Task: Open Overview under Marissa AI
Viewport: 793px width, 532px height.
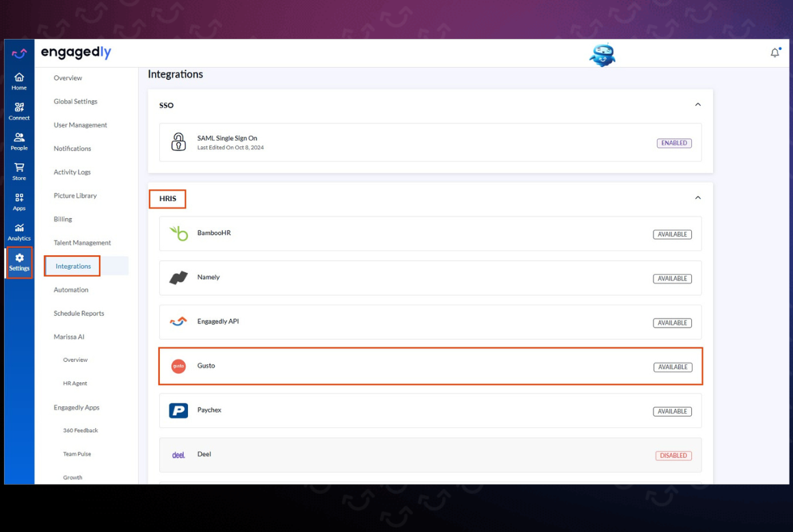Action: (x=75, y=360)
